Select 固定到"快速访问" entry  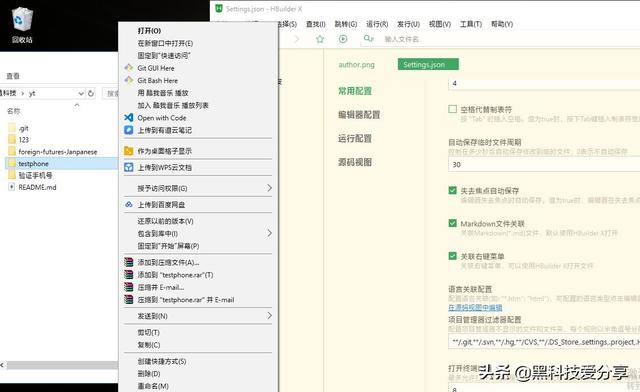[x=164, y=56]
